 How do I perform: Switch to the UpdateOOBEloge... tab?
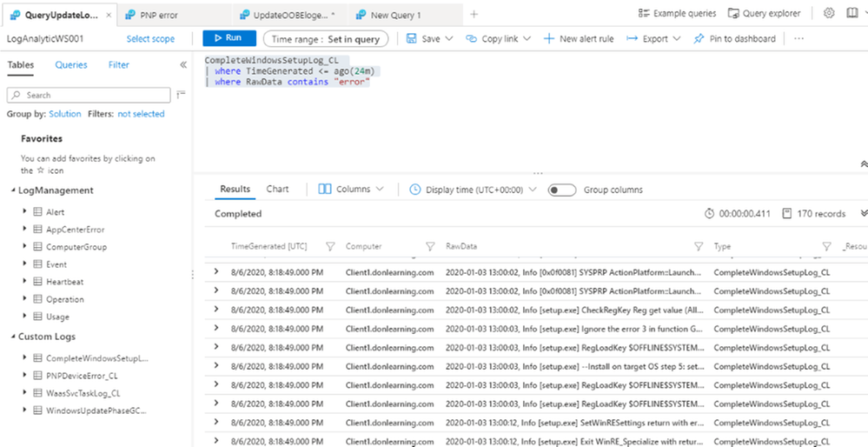289,15
